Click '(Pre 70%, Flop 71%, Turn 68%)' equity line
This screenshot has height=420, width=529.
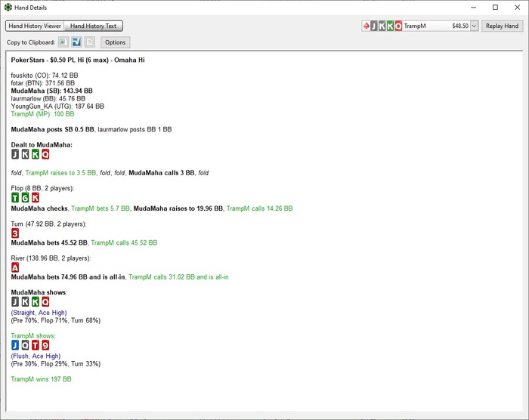[56, 320]
